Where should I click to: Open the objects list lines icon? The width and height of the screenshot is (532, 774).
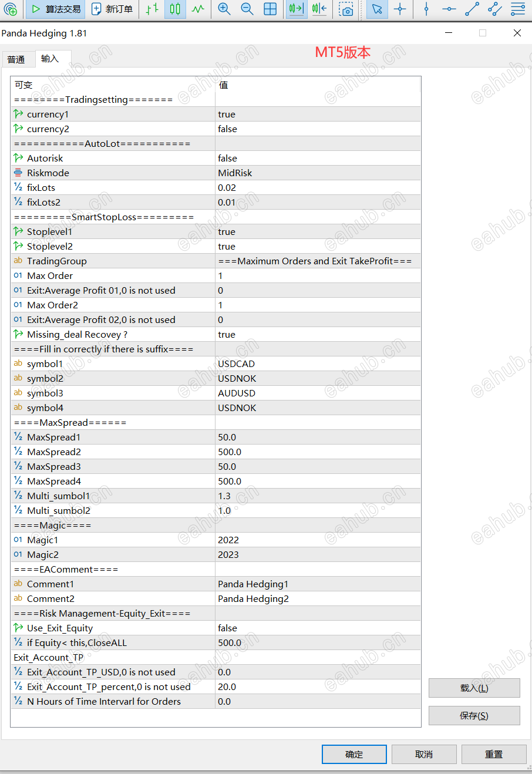[518, 9]
